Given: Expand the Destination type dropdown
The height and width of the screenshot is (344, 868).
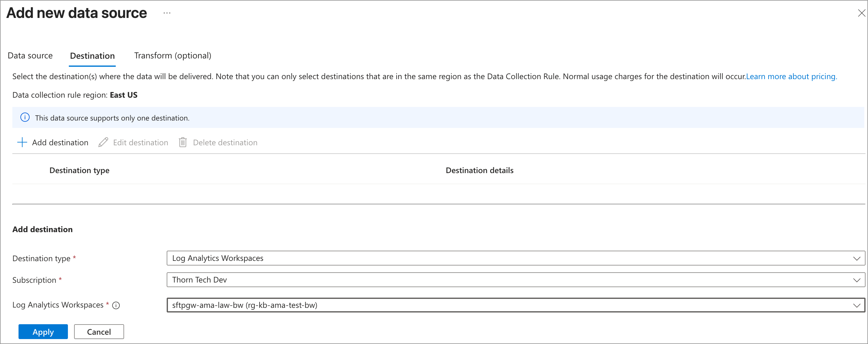Looking at the screenshot, I should pos(516,258).
